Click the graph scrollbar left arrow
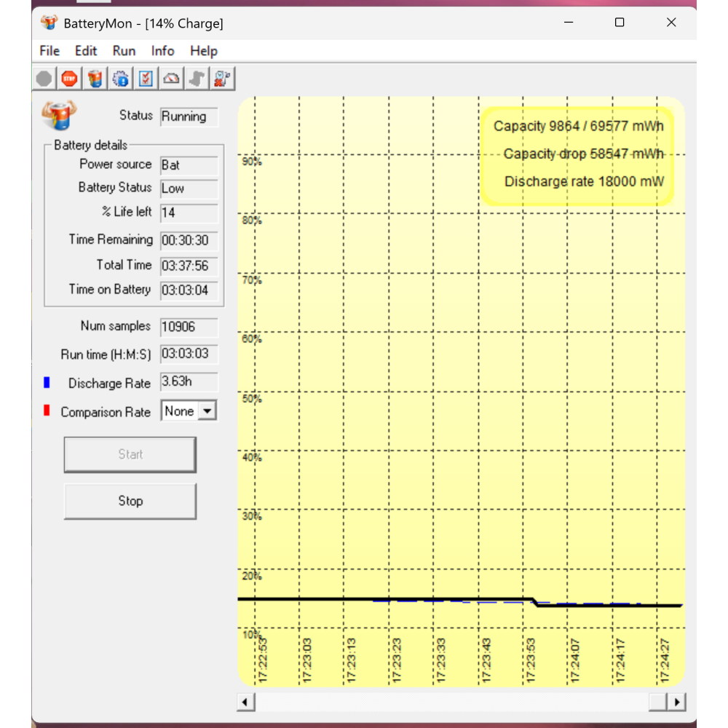Screen dimensions: 728x728 [246, 703]
